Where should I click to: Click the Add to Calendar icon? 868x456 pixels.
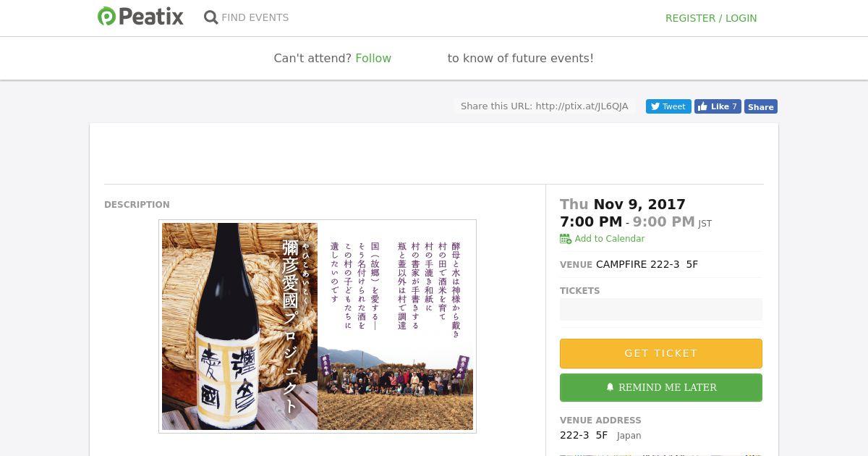(x=566, y=239)
